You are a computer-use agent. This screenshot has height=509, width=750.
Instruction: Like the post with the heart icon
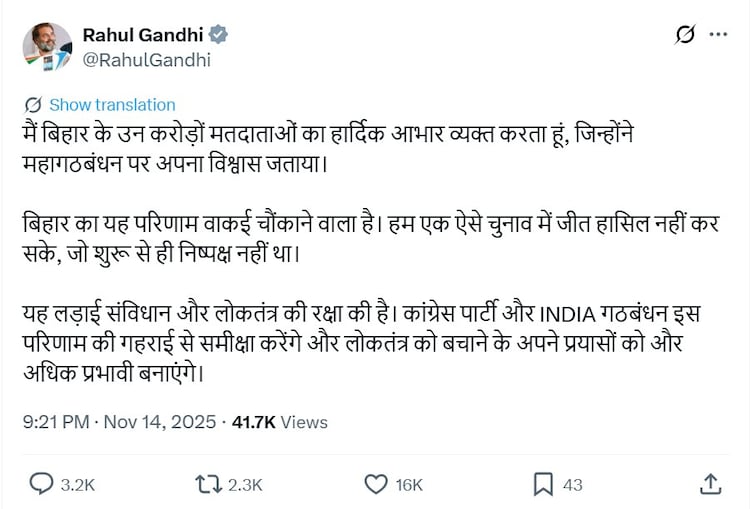[375, 484]
